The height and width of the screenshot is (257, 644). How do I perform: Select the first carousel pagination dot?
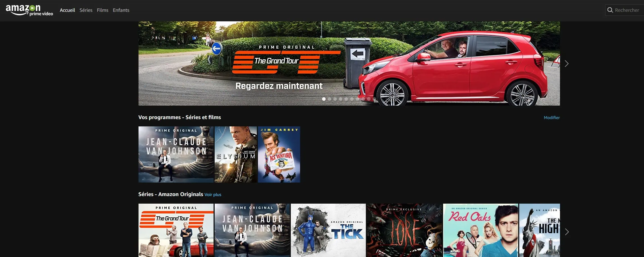[324, 99]
